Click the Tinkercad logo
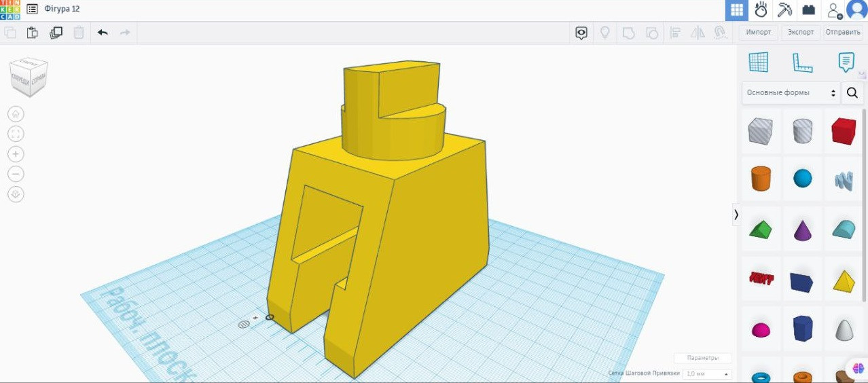 click(10, 10)
